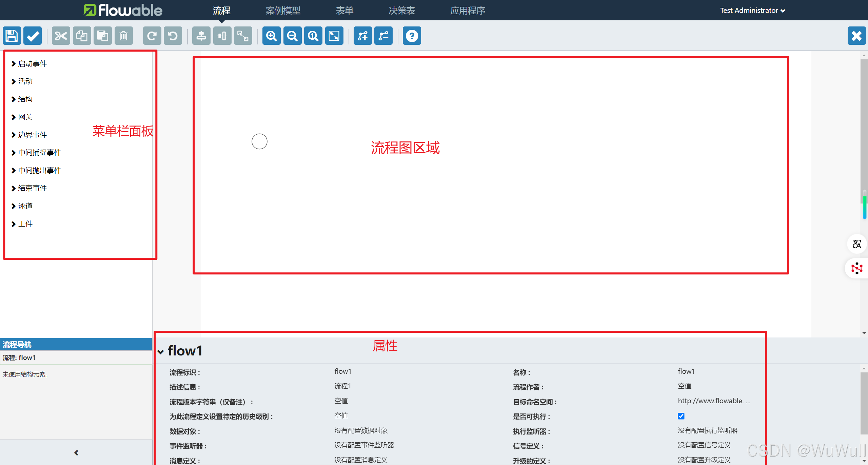Click the Save model floppy disk icon
This screenshot has height=465, width=868.
[12, 36]
